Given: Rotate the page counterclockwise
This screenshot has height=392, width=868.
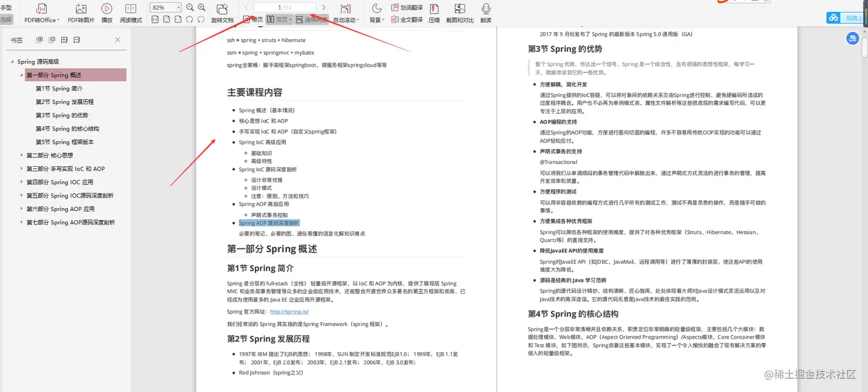Looking at the screenshot, I should (x=201, y=20).
